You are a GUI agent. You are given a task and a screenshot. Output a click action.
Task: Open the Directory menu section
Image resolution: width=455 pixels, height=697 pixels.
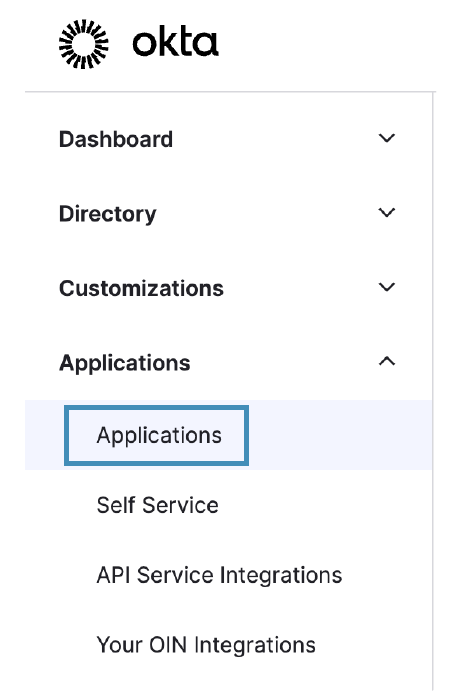click(108, 214)
